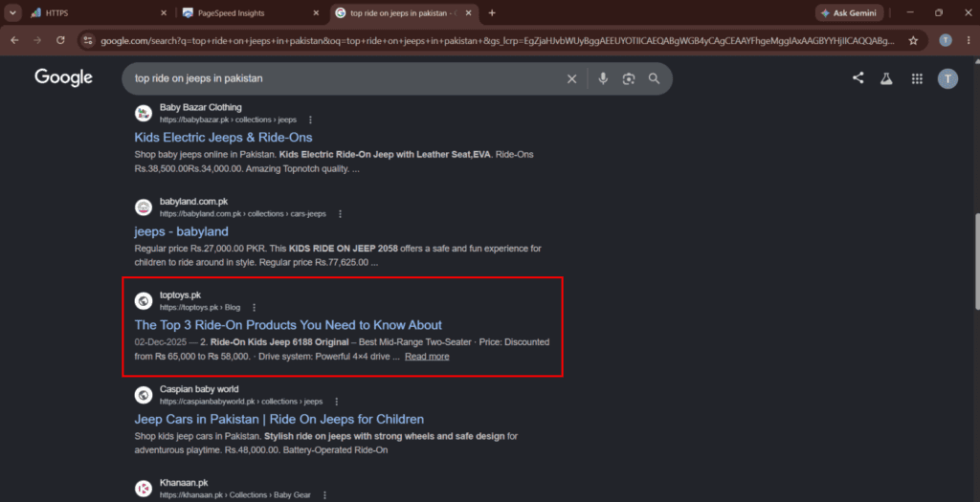The image size is (980, 502).
Task: Open the tab search dropdown arrow
Action: pyautogui.click(x=12, y=12)
